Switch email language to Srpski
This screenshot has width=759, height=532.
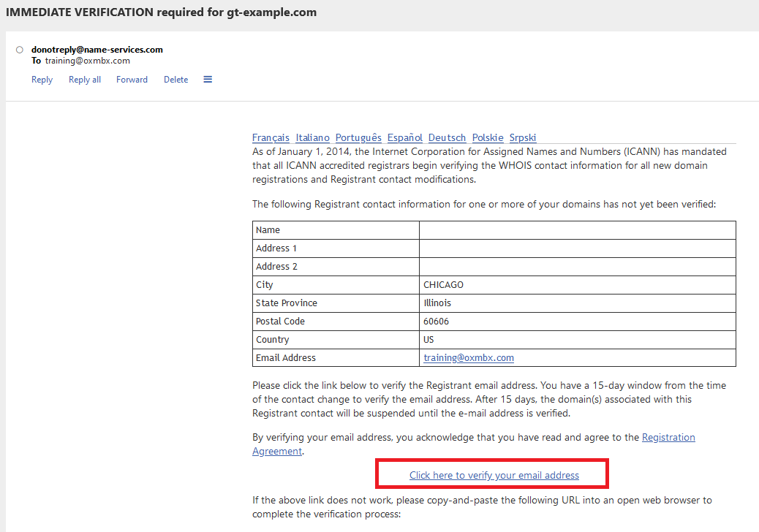click(x=523, y=138)
